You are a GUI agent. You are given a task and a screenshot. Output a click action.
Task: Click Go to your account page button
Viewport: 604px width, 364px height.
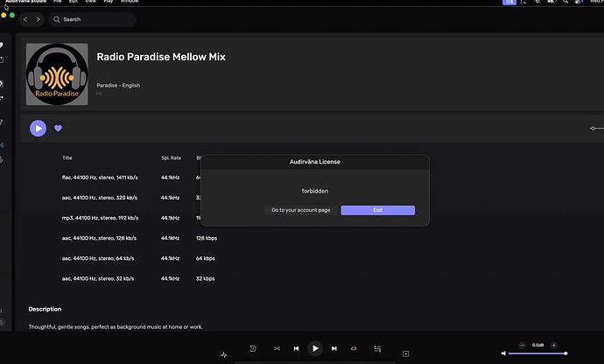[x=300, y=210]
